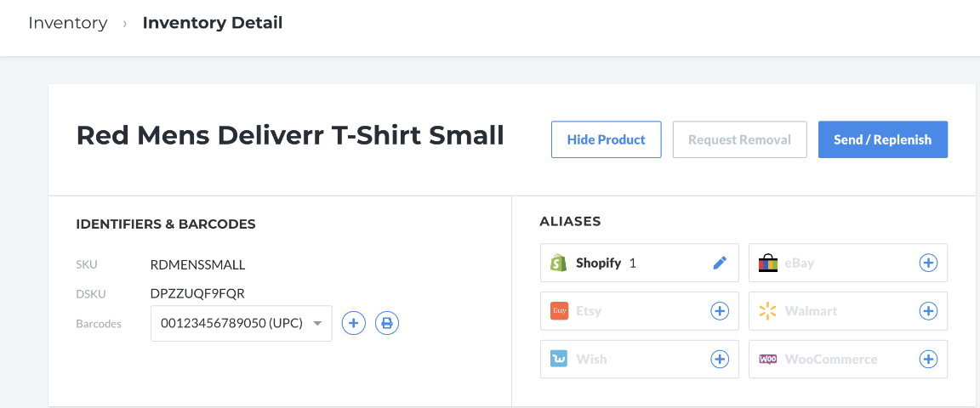This screenshot has height=408, width=980.
Task: Click the Shopify logo icon
Action: pyautogui.click(x=559, y=263)
